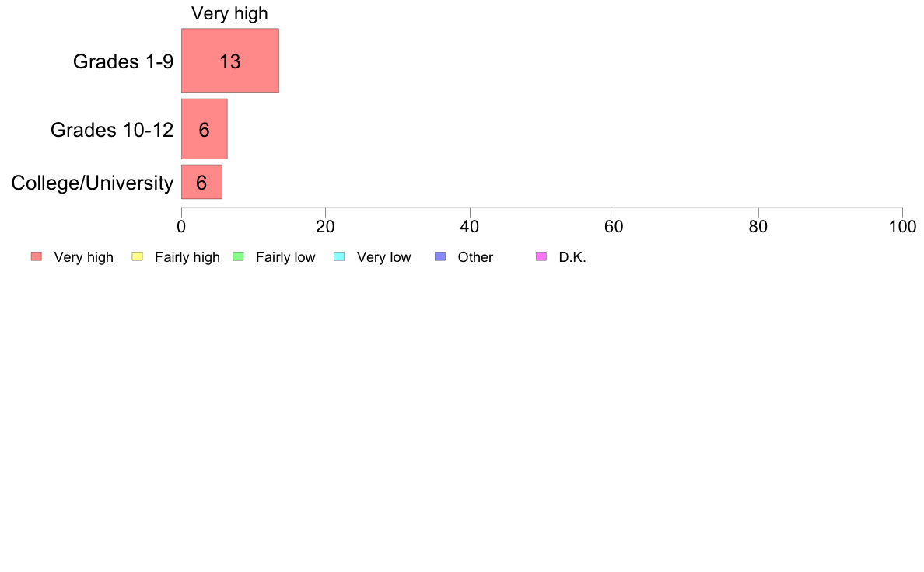The width and height of the screenshot is (924, 572).
Task: Click the 0 axis tick label
Action: coord(181,227)
